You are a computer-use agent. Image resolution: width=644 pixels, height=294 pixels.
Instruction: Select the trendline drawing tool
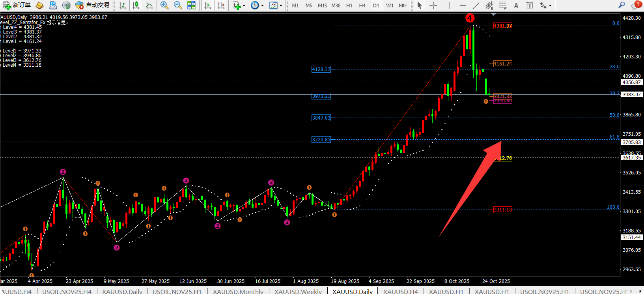point(476,6)
